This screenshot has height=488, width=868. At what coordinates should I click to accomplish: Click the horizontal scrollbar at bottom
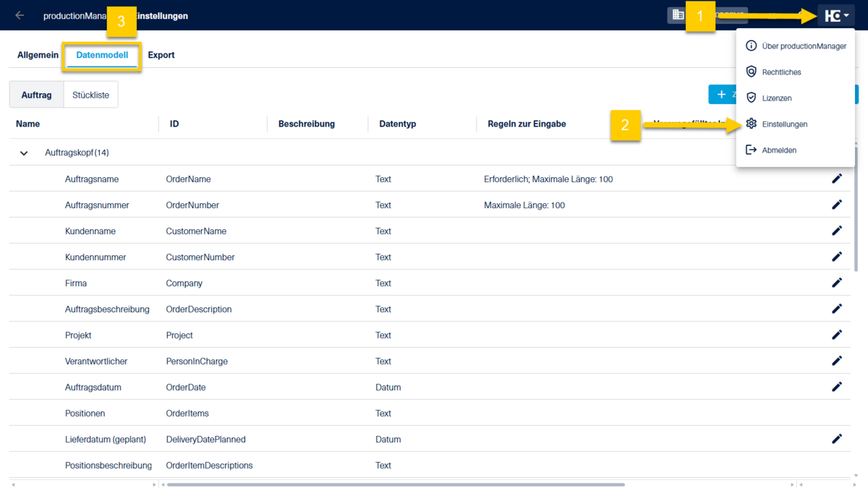point(396,484)
